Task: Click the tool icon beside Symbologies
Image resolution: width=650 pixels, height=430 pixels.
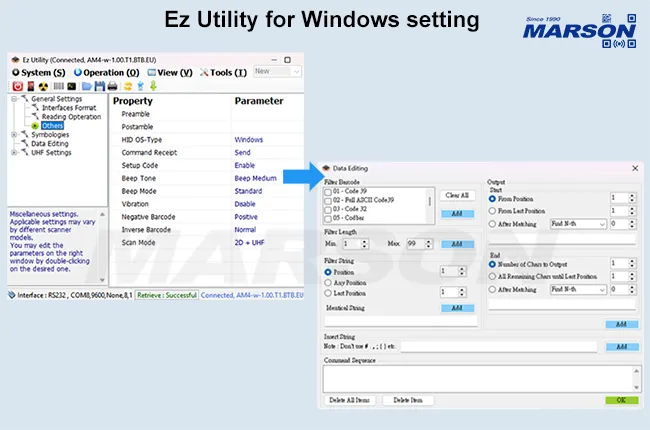Action: [25, 134]
